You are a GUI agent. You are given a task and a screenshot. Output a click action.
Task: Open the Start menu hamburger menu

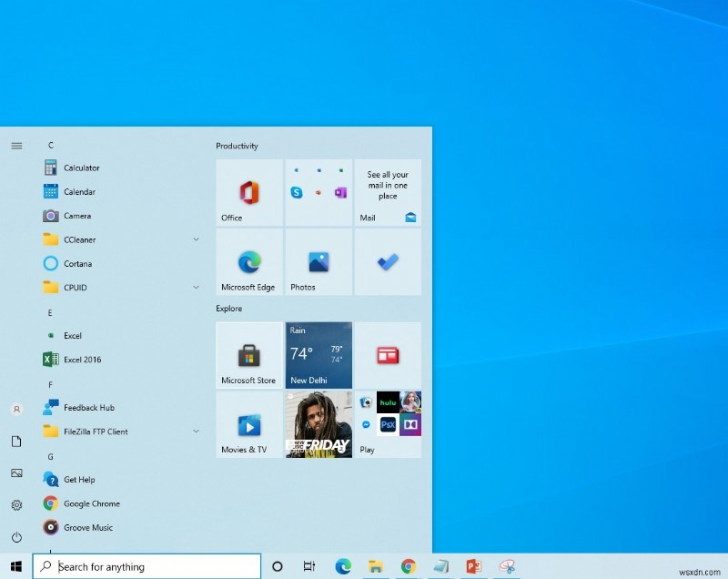point(16,145)
